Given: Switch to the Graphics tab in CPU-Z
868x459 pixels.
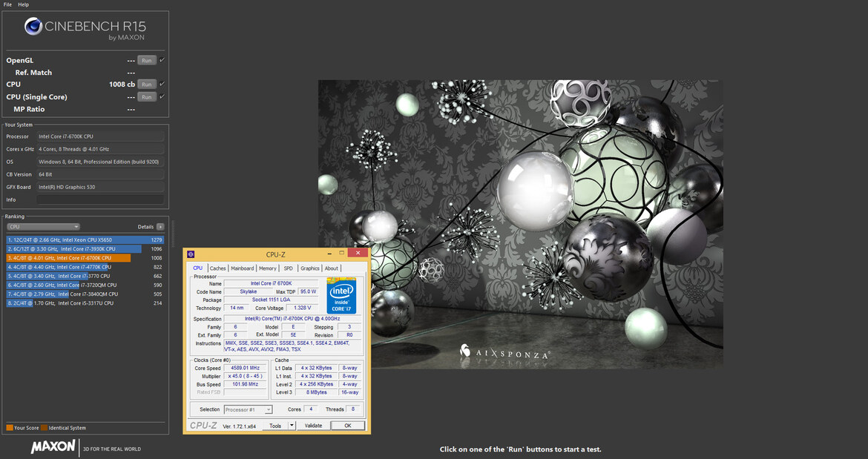Looking at the screenshot, I should click(x=310, y=268).
